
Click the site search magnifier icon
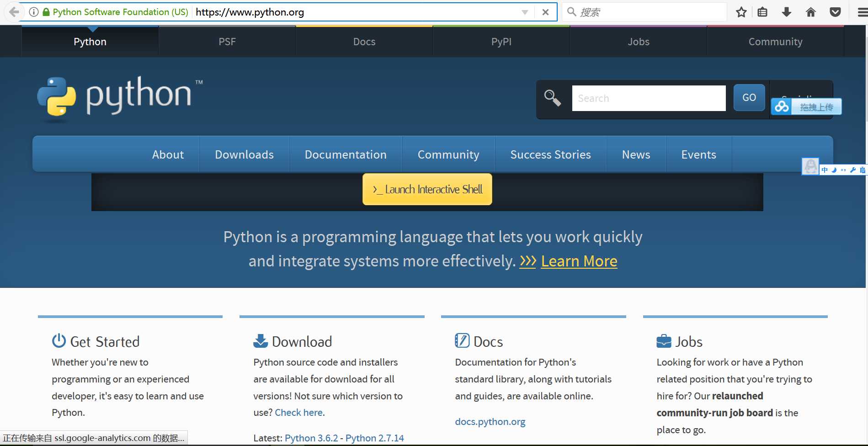pos(552,98)
